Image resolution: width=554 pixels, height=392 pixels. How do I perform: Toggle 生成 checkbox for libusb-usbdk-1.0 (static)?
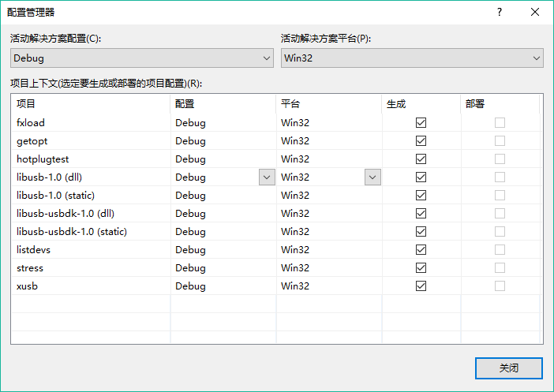(421, 232)
